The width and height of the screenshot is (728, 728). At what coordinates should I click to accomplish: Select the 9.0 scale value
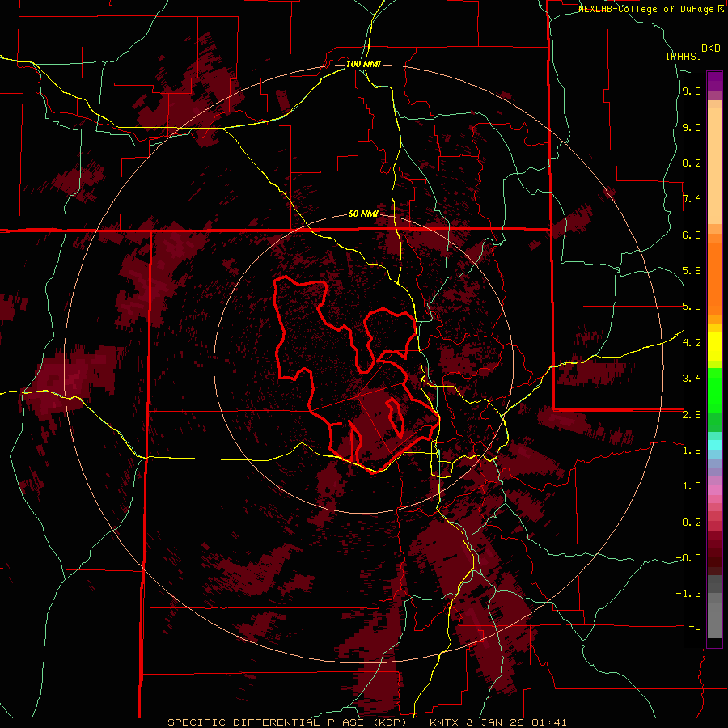tap(692, 127)
